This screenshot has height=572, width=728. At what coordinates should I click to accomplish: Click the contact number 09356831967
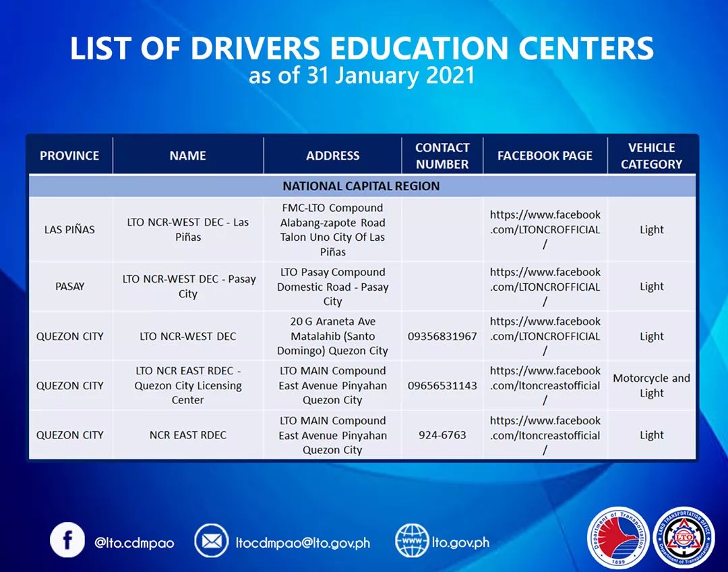(x=442, y=335)
